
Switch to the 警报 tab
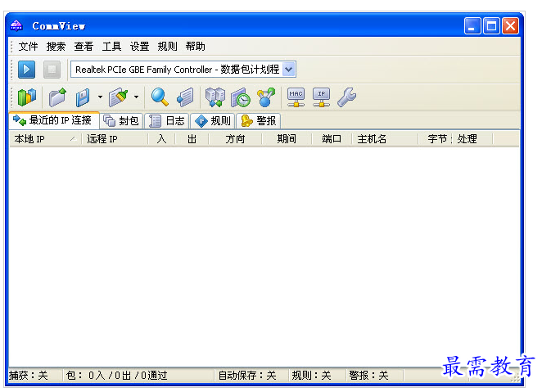[258, 121]
